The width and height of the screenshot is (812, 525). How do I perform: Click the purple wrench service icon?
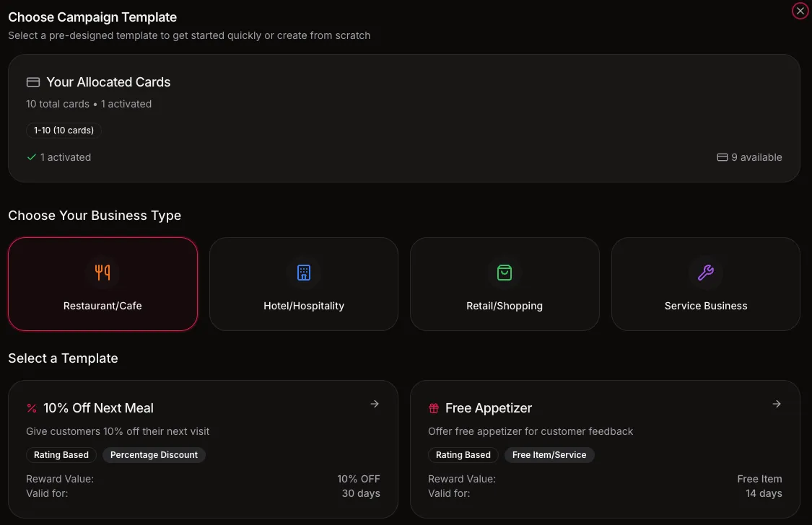(x=705, y=273)
